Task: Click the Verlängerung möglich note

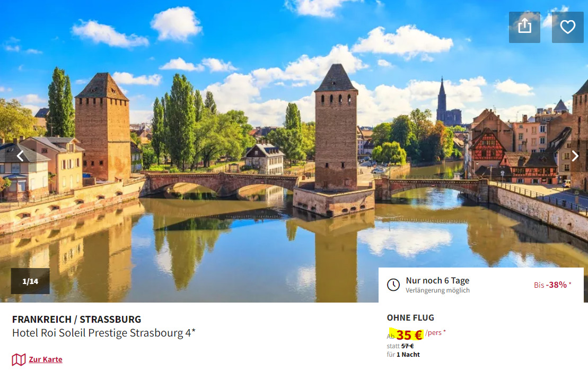Action: 437,290
